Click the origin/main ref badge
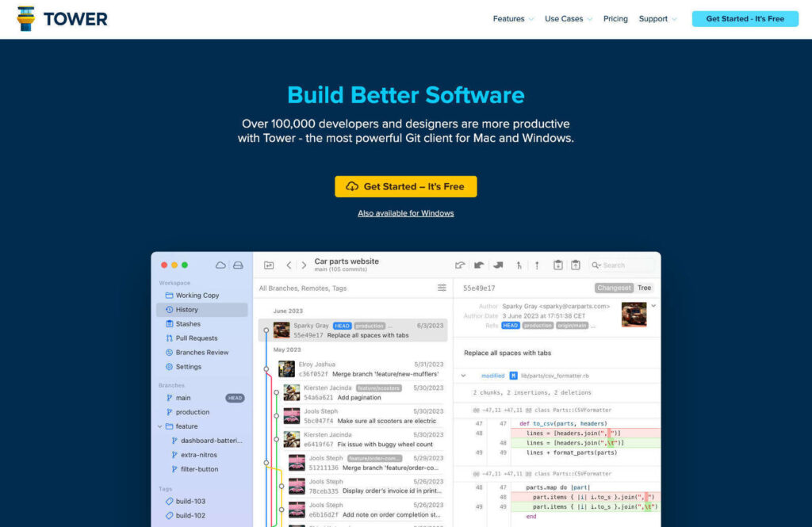The image size is (812, 527). pyautogui.click(x=572, y=326)
